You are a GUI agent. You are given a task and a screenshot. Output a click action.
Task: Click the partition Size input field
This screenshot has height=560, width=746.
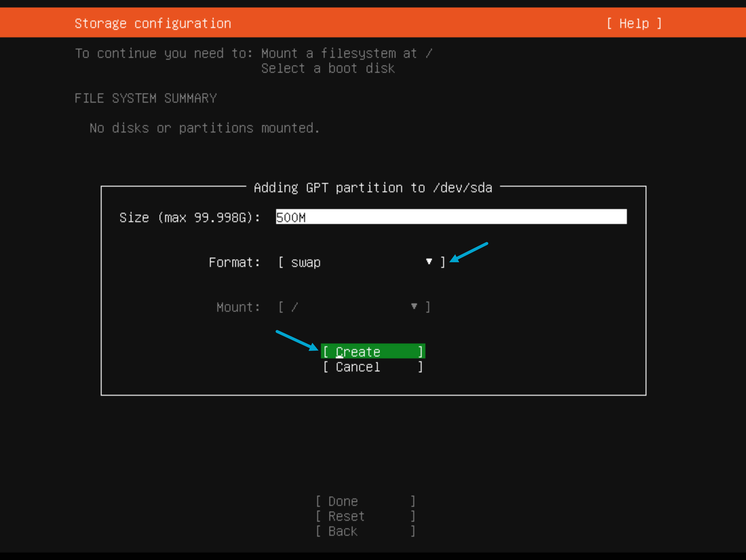(x=451, y=217)
